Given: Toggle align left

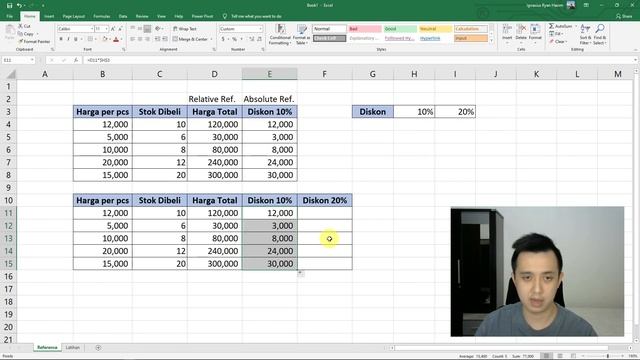Looking at the screenshot, I should [133, 39].
